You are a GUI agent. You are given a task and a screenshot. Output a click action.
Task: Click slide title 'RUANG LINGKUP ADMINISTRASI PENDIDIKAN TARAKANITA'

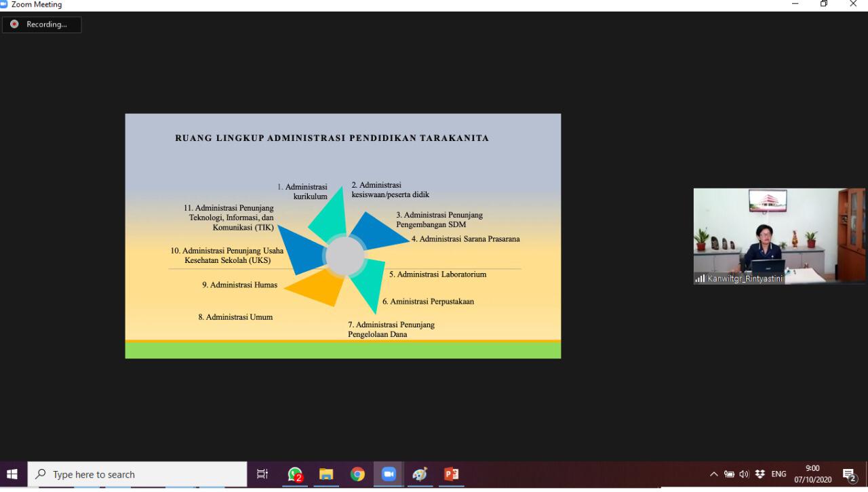pyautogui.click(x=332, y=138)
